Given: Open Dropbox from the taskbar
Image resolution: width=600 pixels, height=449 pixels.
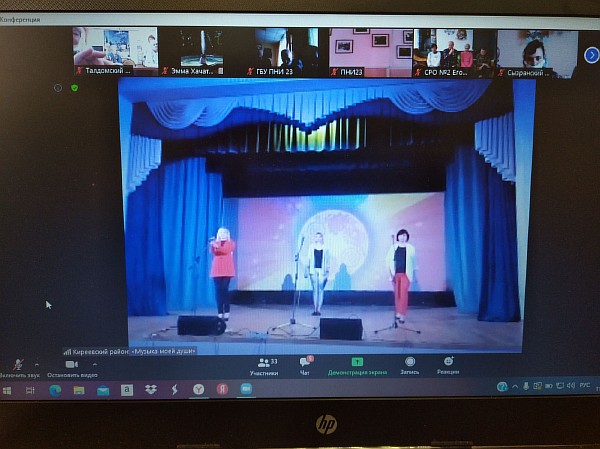Looking at the screenshot, I should coord(151,390).
